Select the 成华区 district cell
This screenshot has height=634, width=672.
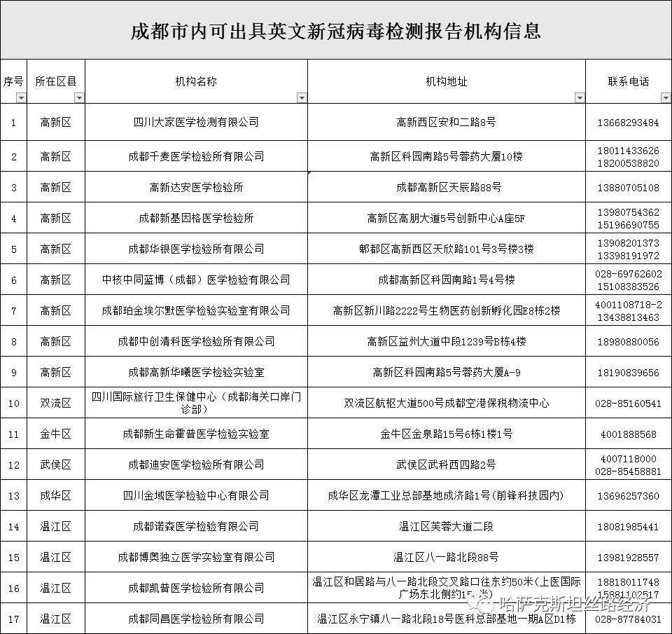[x=55, y=495]
